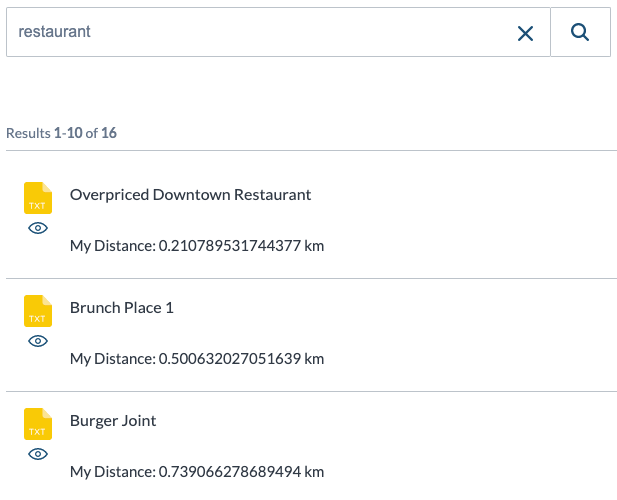Open the TXT file icon for Burger Joint
Image resolution: width=617 pixels, height=500 pixels.
click(38, 424)
